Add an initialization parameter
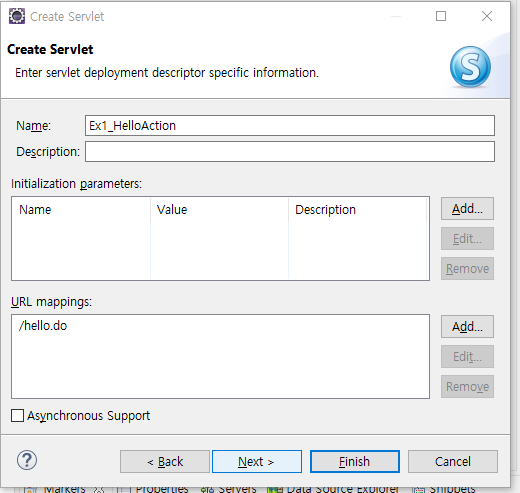The width and height of the screenshot is (520, 493). (x=467, y=209)
